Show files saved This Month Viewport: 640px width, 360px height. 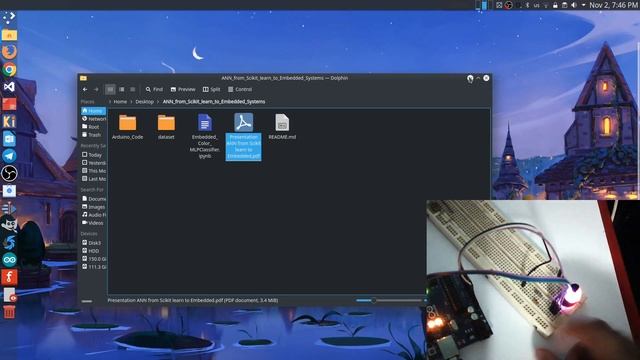click(x=93, y=171)
